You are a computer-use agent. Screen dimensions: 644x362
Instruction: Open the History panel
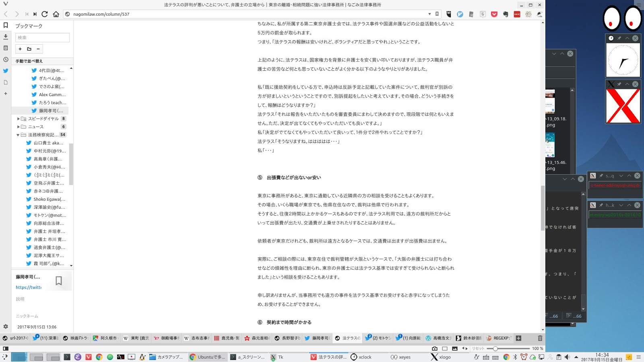pyautogui.click(x=6, y=60)
